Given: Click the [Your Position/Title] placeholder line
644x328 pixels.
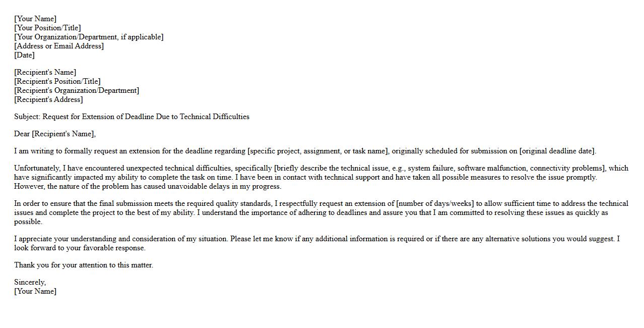Looking at the screenshot, I should point(47,28).
